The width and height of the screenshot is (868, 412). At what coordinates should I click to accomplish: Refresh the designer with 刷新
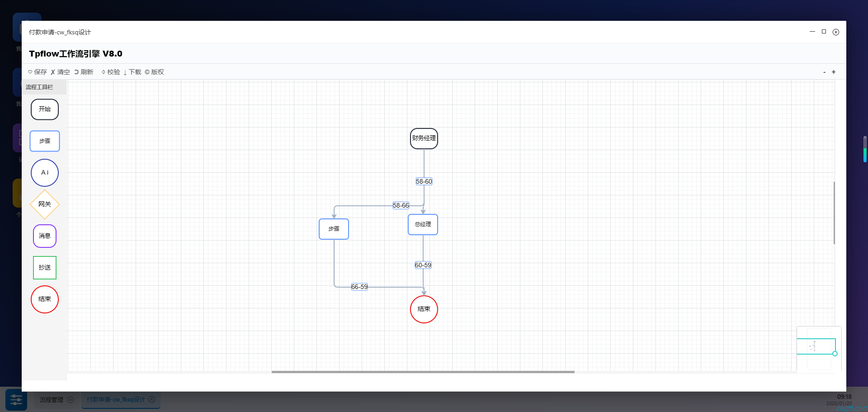click(84, 72)
